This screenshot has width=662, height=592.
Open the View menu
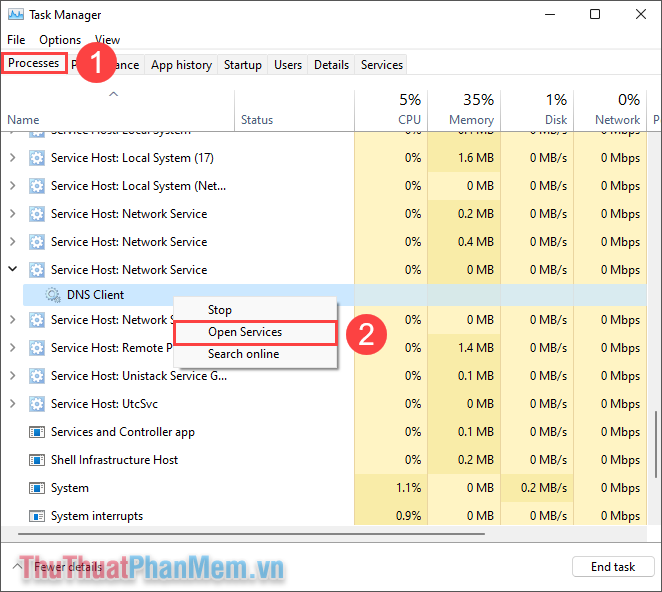pos(108,40)
